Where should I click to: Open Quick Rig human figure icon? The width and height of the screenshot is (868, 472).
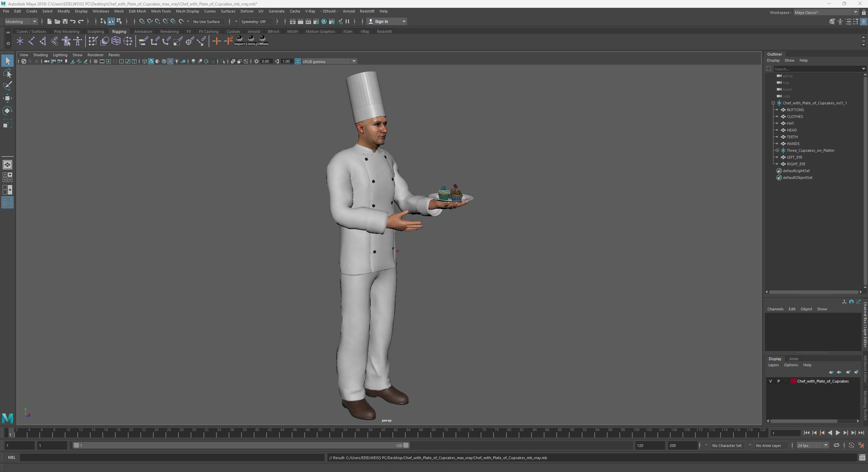[66, 41]
